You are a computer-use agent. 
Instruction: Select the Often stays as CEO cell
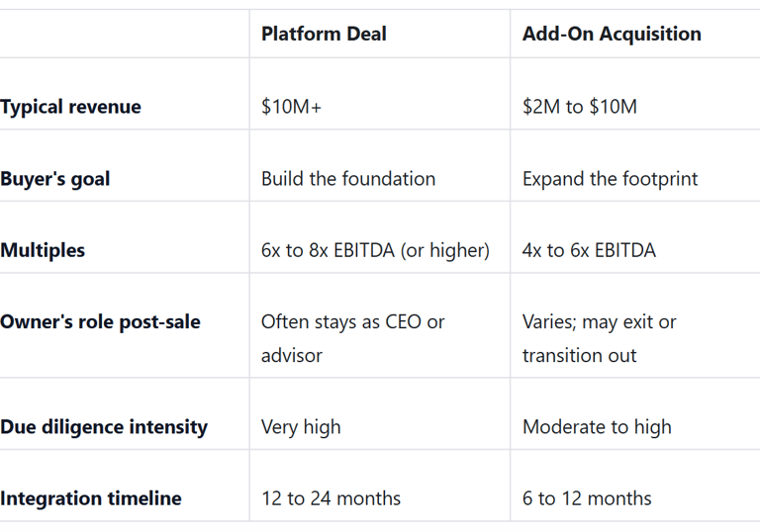pos(352,338)
